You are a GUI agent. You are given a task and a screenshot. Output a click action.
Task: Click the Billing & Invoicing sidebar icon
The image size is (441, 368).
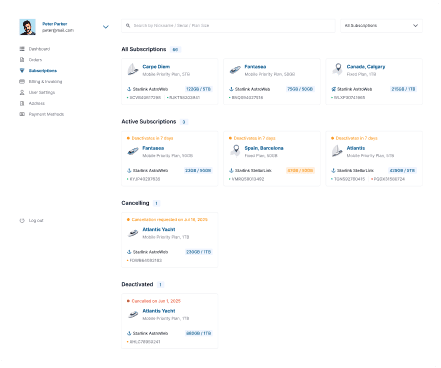click(x=22, y=82)
